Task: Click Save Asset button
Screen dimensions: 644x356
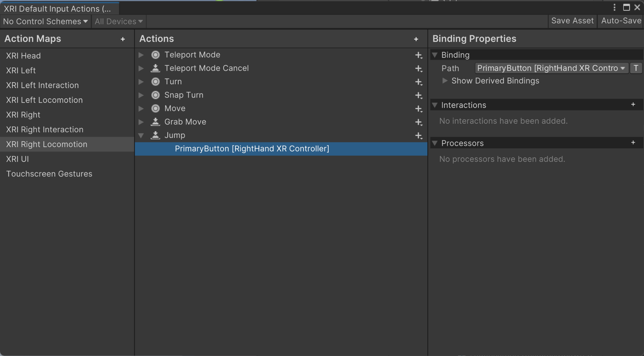Action: click(x=572, y=21)
